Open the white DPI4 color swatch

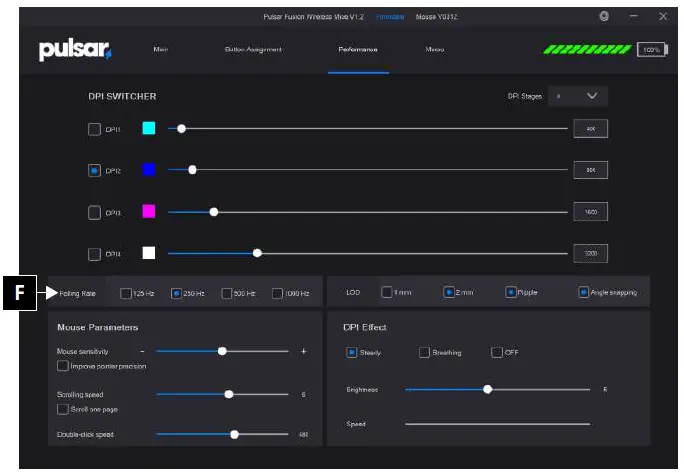(x=149, y=253)
